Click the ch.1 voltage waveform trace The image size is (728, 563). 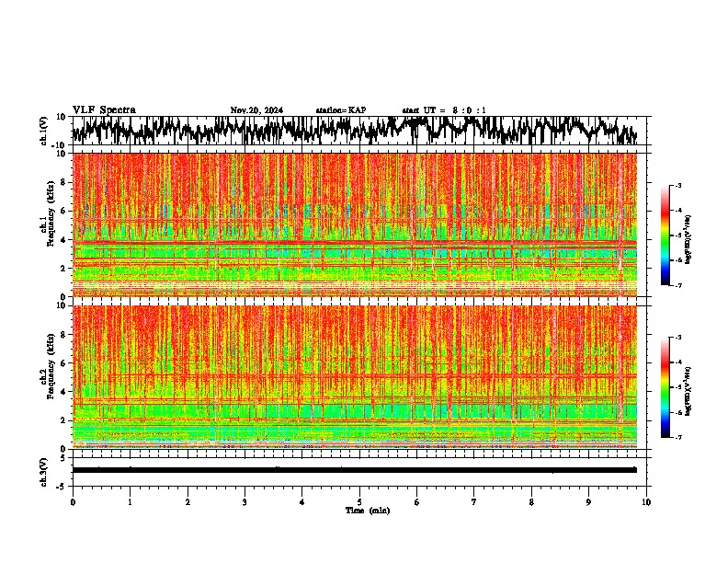[355, 130]
